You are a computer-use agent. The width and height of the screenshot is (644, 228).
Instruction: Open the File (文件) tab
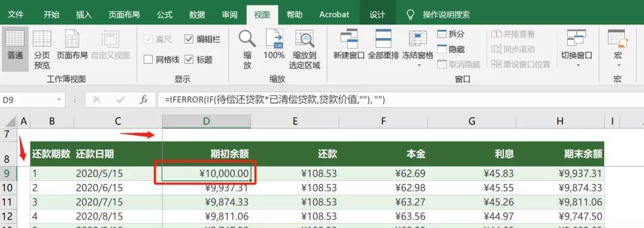click(x=16, y=15)
